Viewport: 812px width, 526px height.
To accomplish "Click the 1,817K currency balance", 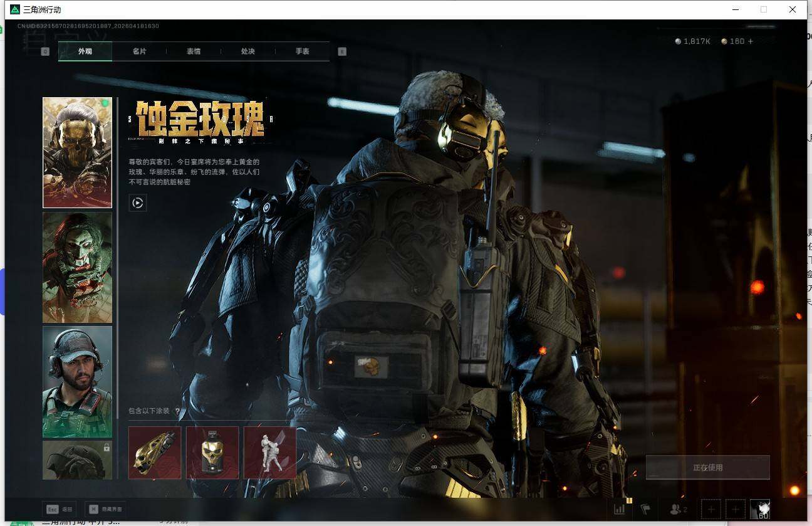I will [692, 41].
